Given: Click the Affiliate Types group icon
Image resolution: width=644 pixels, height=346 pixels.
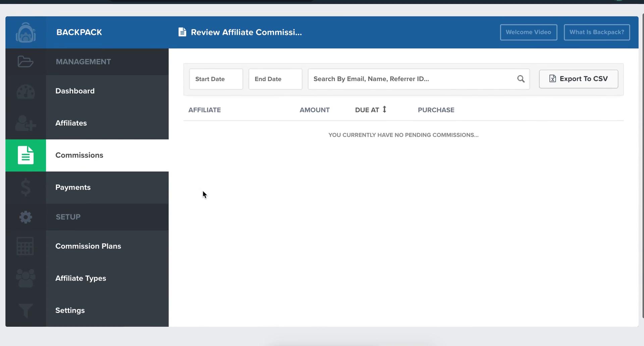Looking at the screenshot, I should tap(25, 278).
